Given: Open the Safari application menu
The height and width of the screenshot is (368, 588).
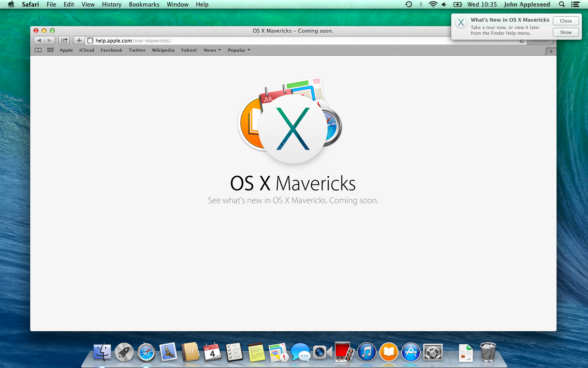Looking at the screenshot, I should pos(31,4).
